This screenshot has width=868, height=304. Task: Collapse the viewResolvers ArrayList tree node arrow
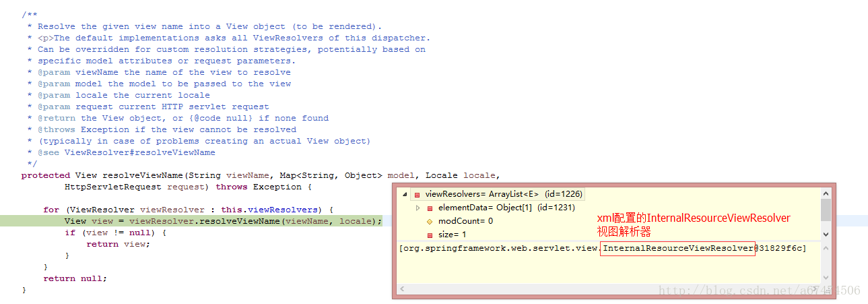pos(405,194)
